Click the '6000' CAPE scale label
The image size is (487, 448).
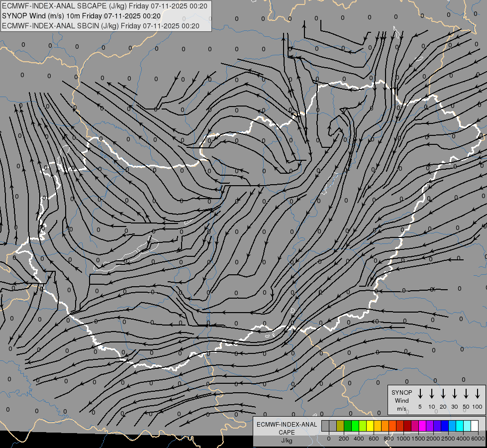[x=478, y=439]
